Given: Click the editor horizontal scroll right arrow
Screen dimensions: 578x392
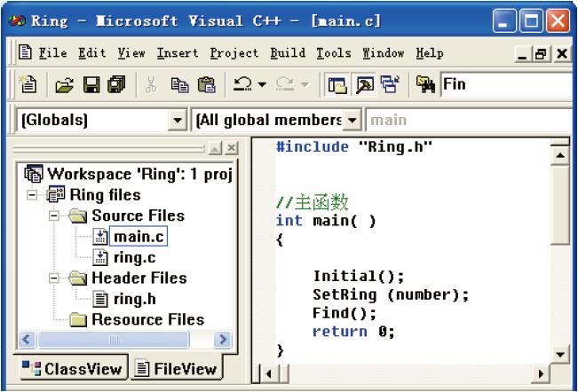Looking at the screenshot, I should tap(541, 374).
